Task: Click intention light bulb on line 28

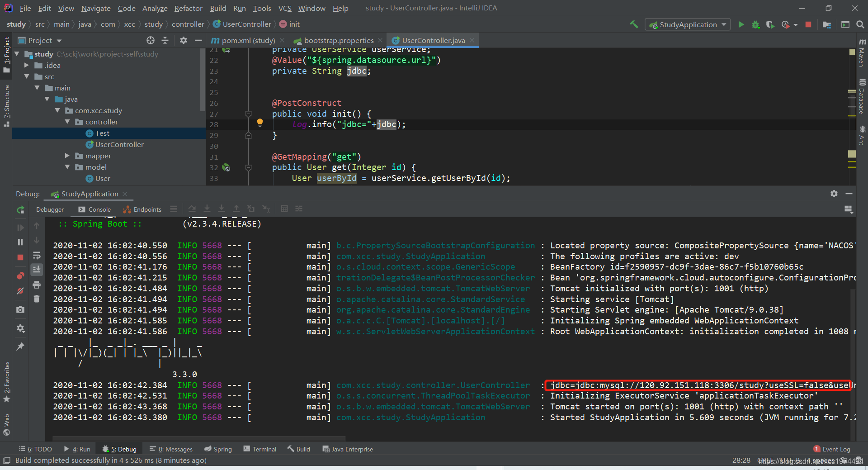Action: (x=260, y=122)
